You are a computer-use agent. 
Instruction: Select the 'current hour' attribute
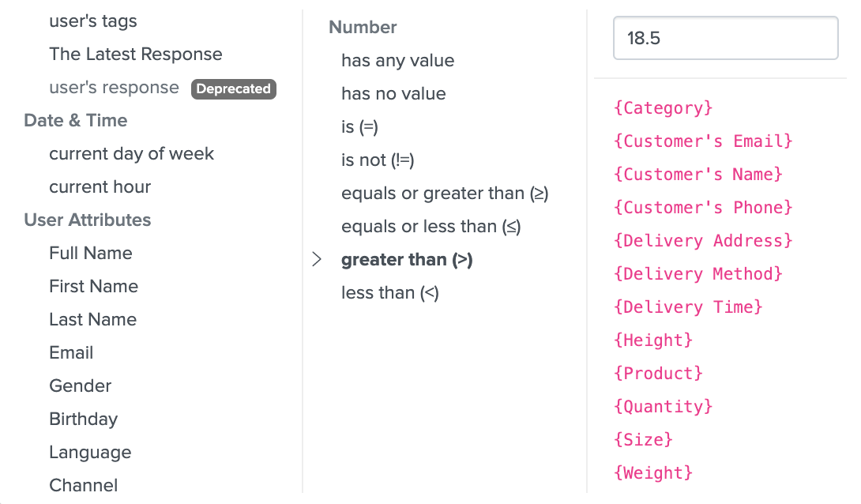point(100,187)
